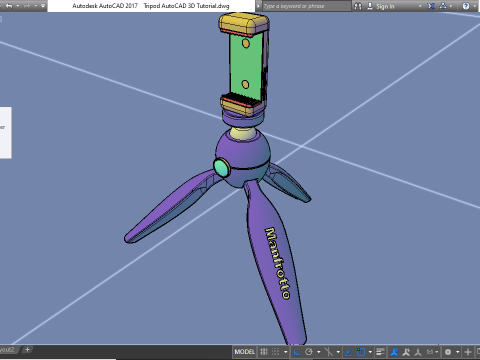
Task: Click the workspace switching gear icon
Action: (x=448, y=352)
